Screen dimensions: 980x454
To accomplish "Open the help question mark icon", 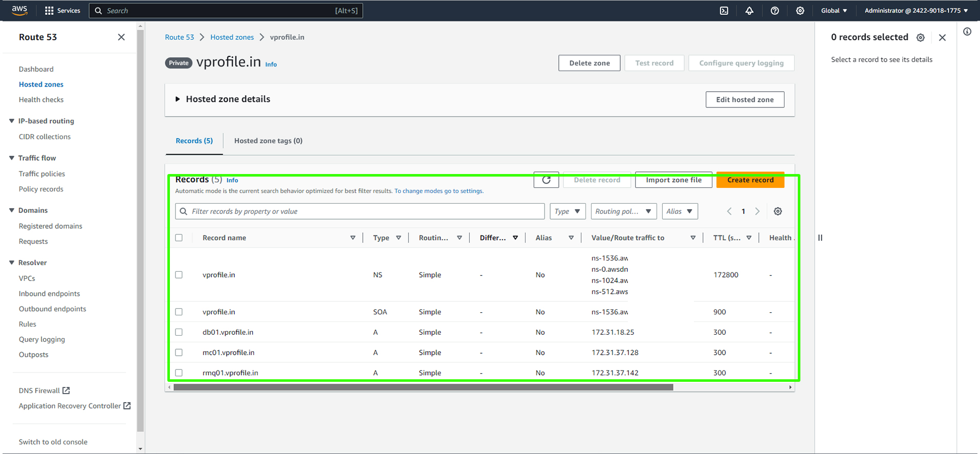I will (775, 10).
